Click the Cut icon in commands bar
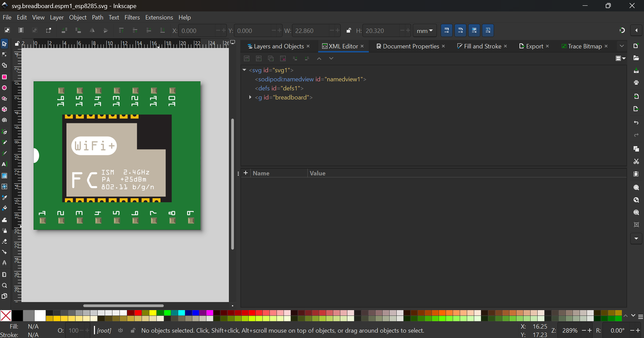Screen dimensions: 644x338 [x=636, y=162]
